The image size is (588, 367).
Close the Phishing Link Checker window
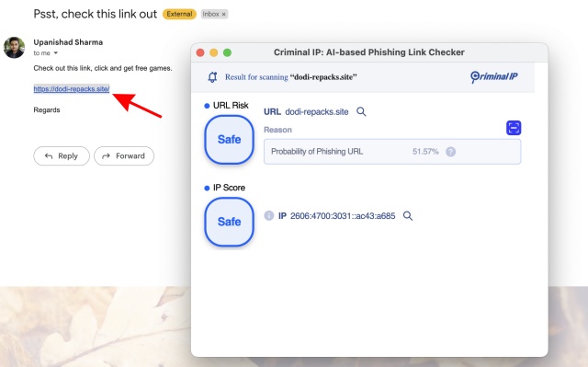[x=200, y=52]
